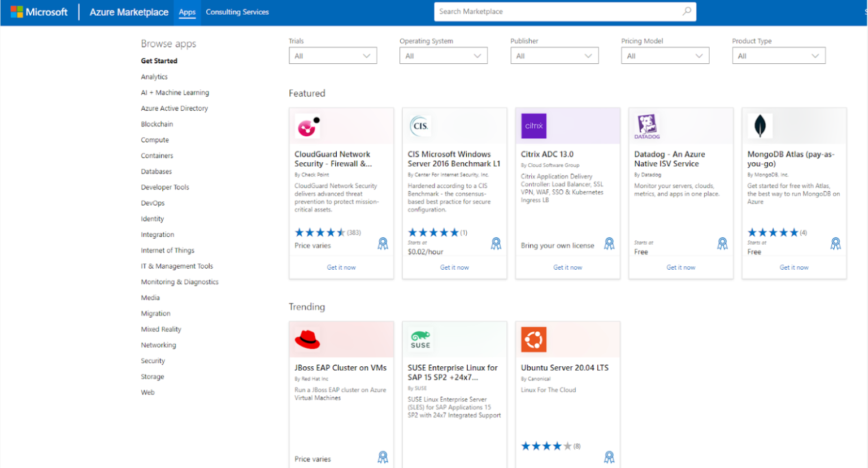Click the JBoss EAP card badge icon
This screenshot has height=468, width=868.
[383, 457]
